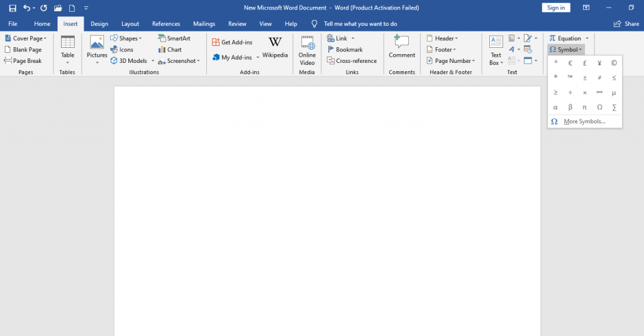Click the Pictures icon
The image size is (644, 336).
click(x=97, y=50)
